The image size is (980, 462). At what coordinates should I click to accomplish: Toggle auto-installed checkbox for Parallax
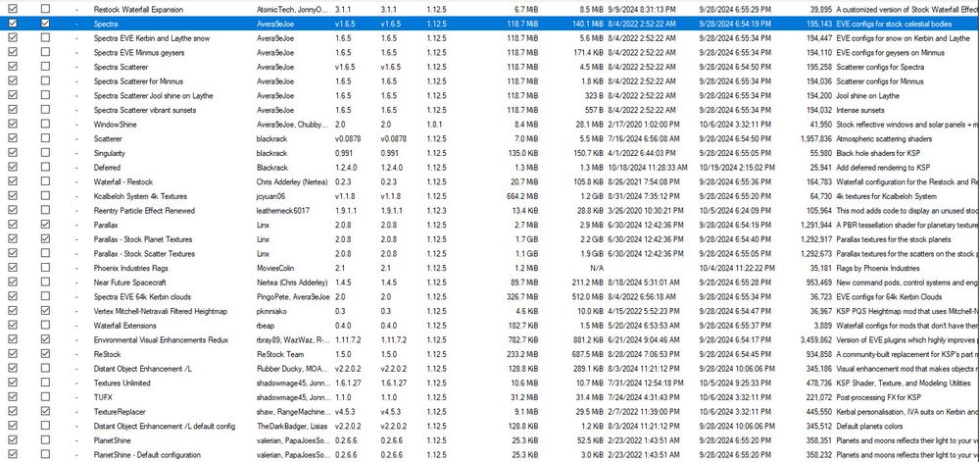(45, 225)
